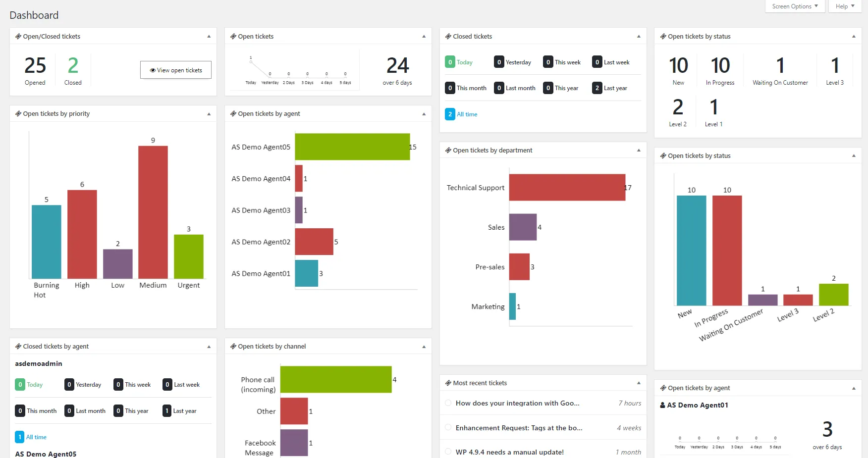Click the View open tickets button
The height and width of the screenshot is (458, 868).
tap(176, 70)
